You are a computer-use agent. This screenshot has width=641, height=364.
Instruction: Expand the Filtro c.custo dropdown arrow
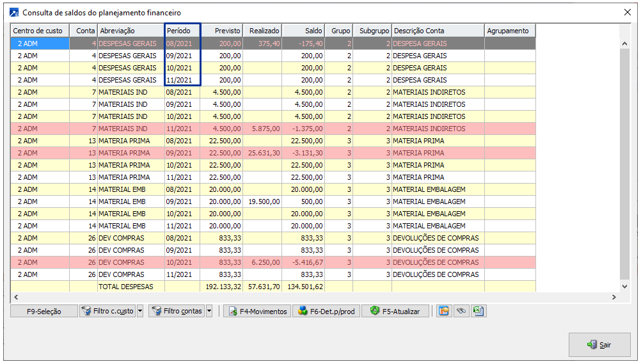coord(140,311)
